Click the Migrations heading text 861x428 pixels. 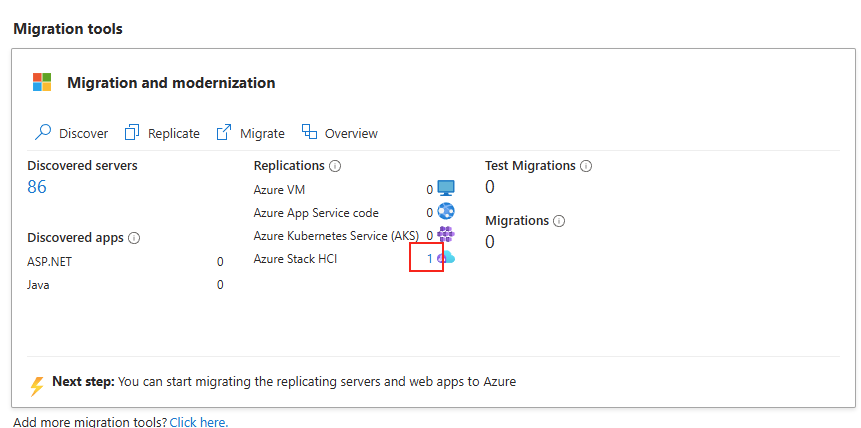[x=517, y=220]
